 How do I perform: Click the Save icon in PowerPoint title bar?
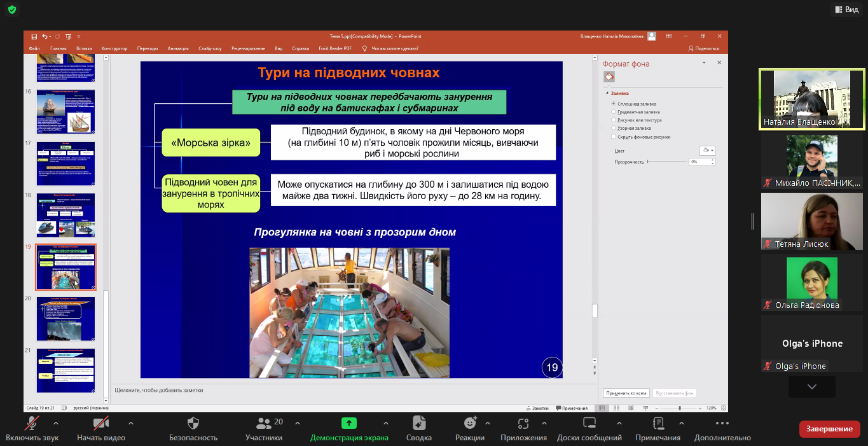(x=34, y=36)
